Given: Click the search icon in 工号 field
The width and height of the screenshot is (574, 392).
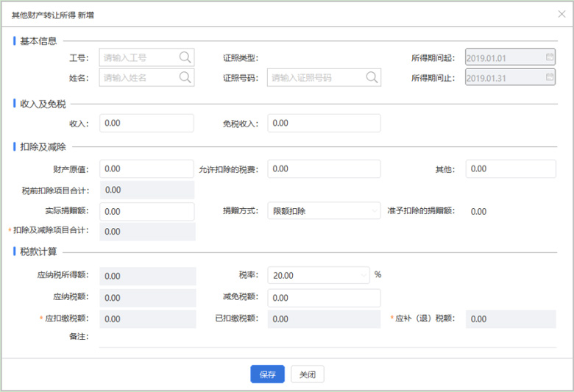Looking at the screenshot, I should (185, 57).
